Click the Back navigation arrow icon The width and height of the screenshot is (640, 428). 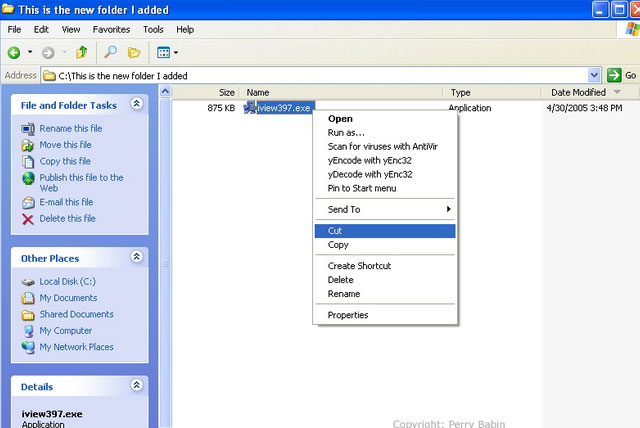click(x=14, y=52)
